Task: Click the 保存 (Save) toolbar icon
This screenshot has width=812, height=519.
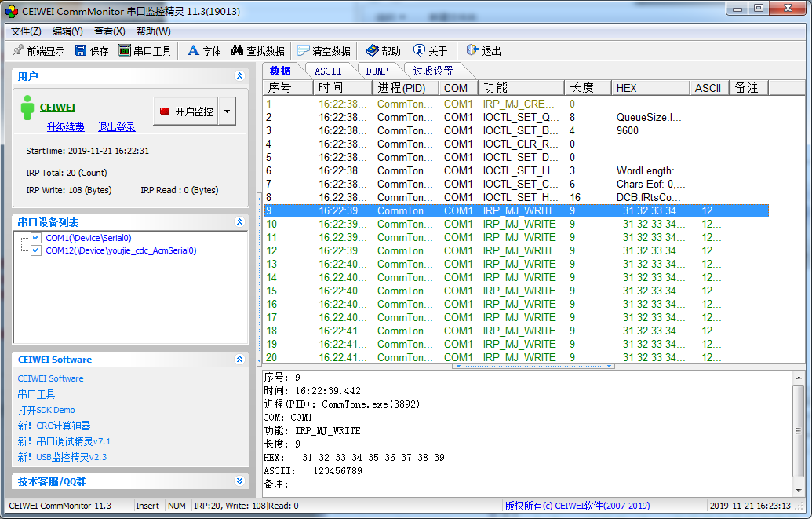Action: [x=82, y=49]
